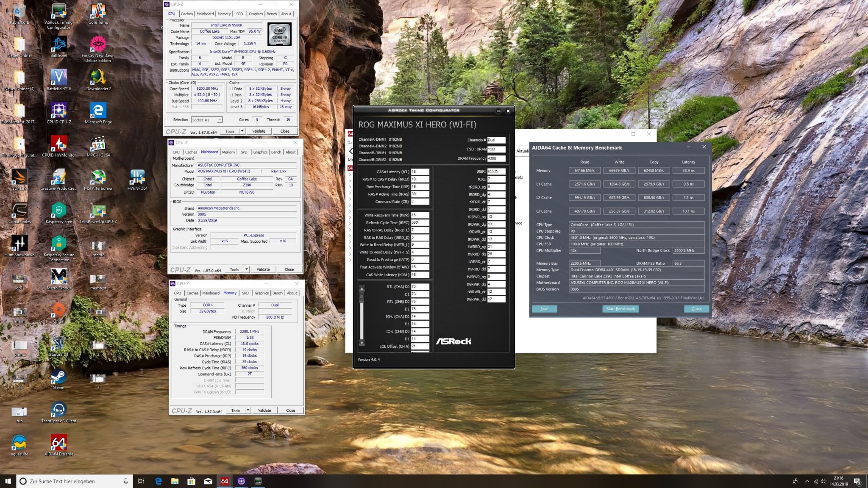Image resolution: width=868 pixels, height=488 pixels.
Task: Open Hunt Showdown desktop shortcut
Action: click(x=19, y=246)
